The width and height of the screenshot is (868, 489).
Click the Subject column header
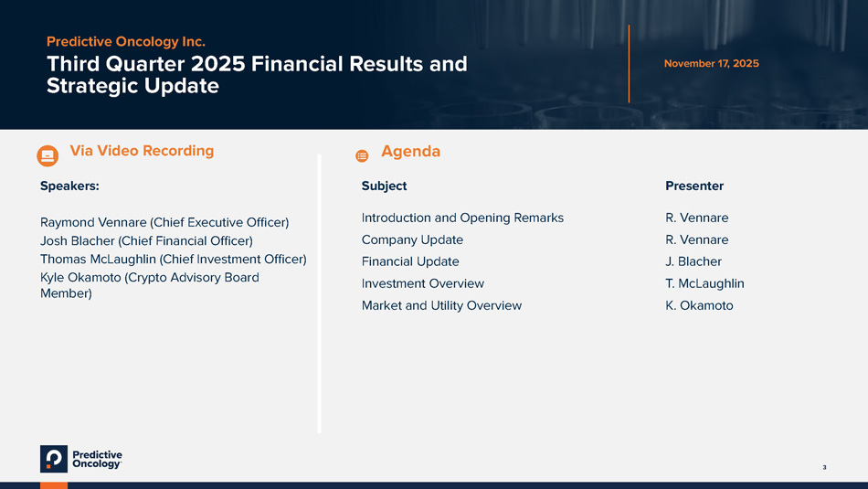click(x=384, y=186)
